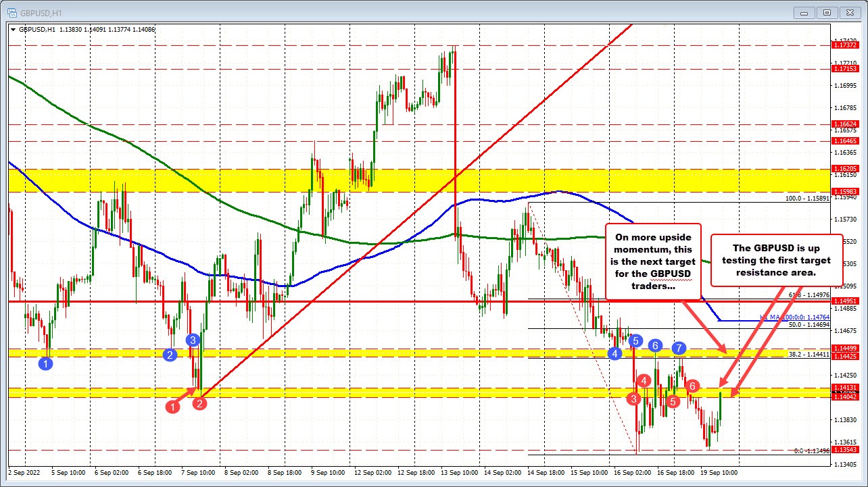868x487 pixels.
Task: Select the red circle marker numbered 1
Action: 173,406
